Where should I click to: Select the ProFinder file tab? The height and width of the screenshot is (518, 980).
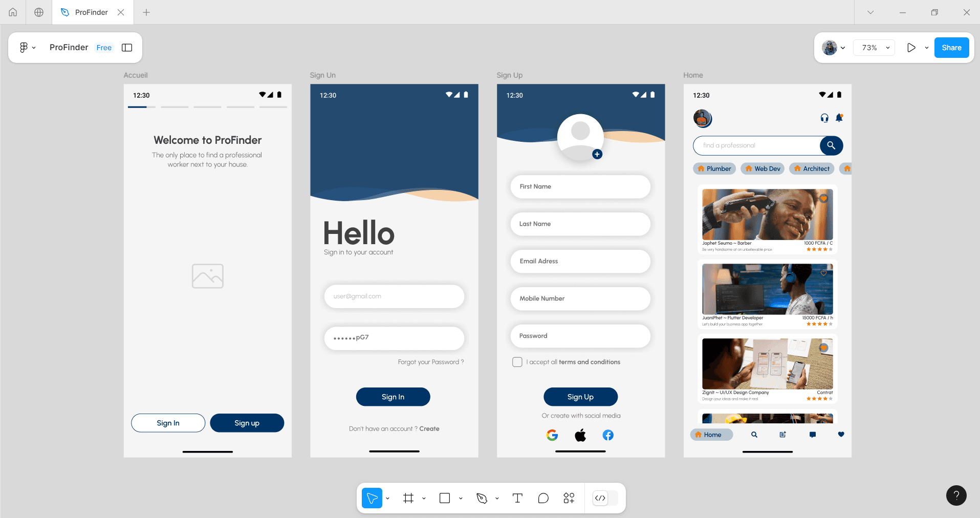pos(93,12)
